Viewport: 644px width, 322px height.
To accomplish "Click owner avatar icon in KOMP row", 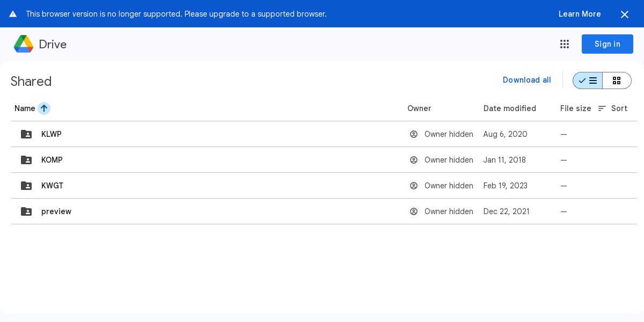I will 414,160.
